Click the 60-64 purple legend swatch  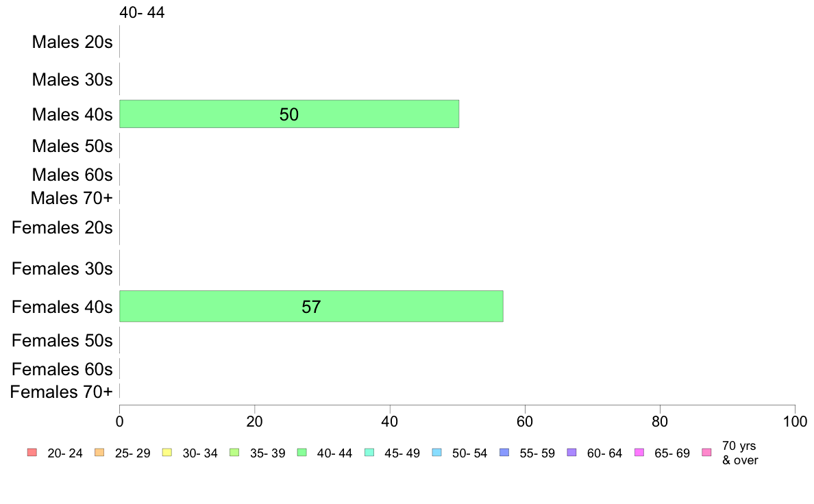click(x=571, y=452)
